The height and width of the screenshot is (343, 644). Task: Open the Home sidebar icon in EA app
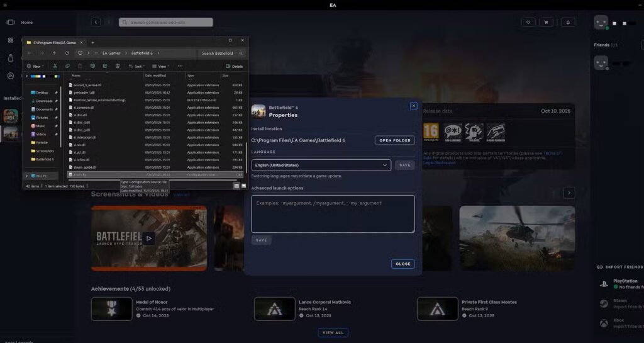coord(11,22)
